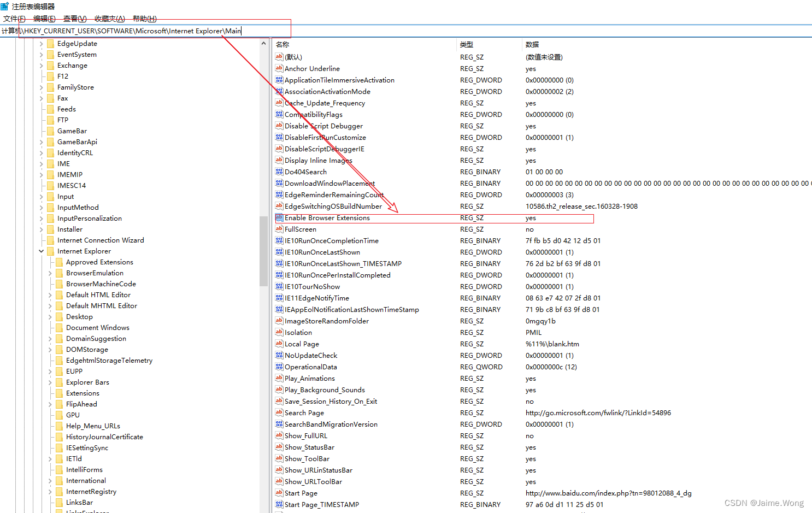Click the icon beside Isolation value
Screen dimensions: 812x513
(279, 332)
